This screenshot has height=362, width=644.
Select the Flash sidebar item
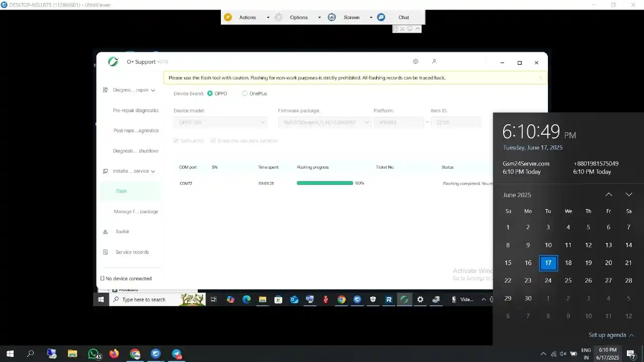pos(130,191)
